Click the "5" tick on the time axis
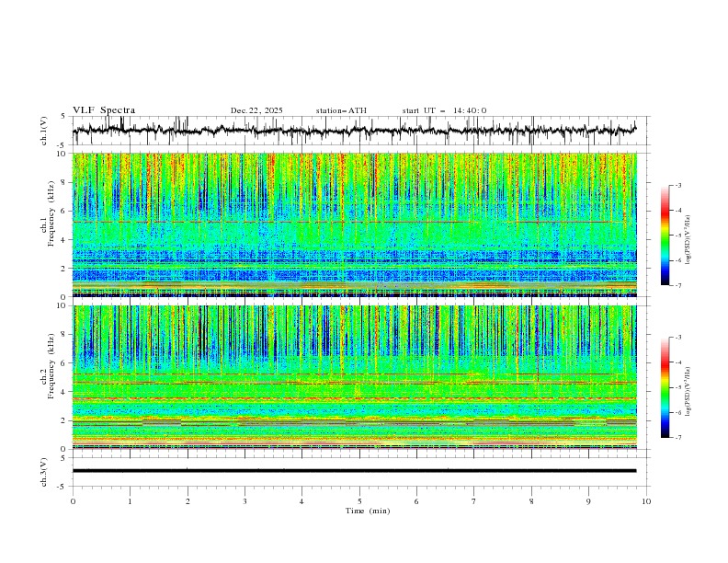The image size is (728, 563). [x=359, y=501]
